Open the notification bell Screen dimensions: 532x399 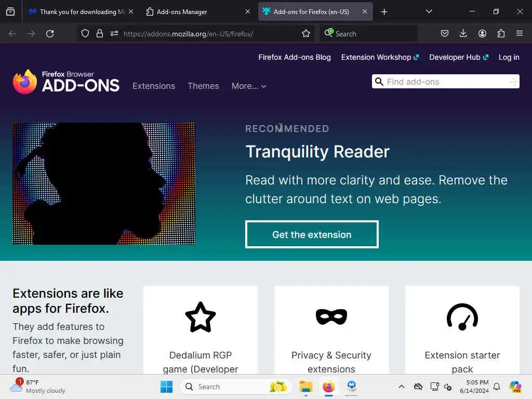point(497,387)
